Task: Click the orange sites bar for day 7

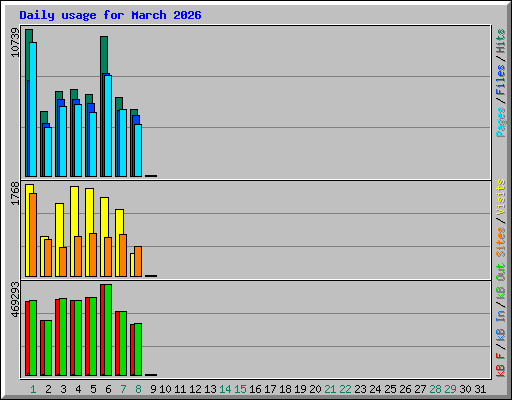Action: coord(123,255)
